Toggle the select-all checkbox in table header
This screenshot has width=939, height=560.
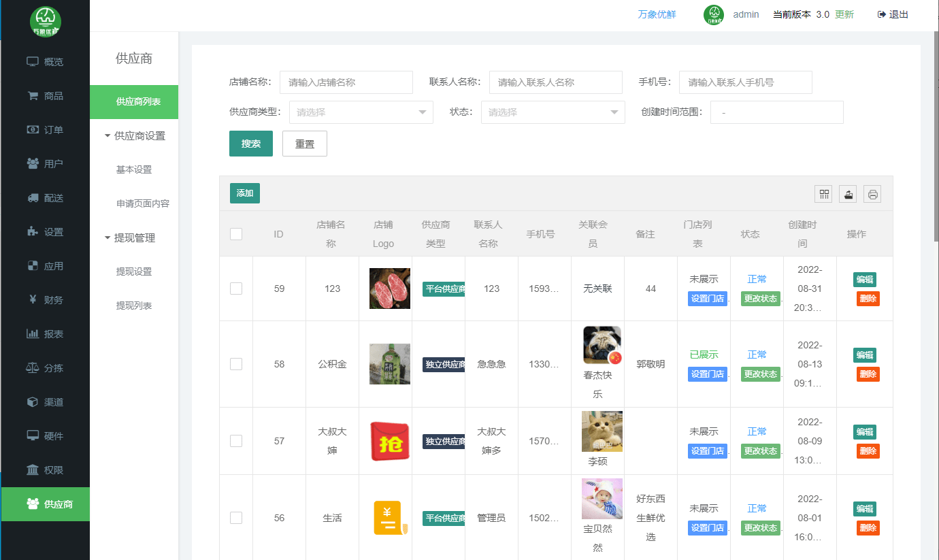point(236,234)
